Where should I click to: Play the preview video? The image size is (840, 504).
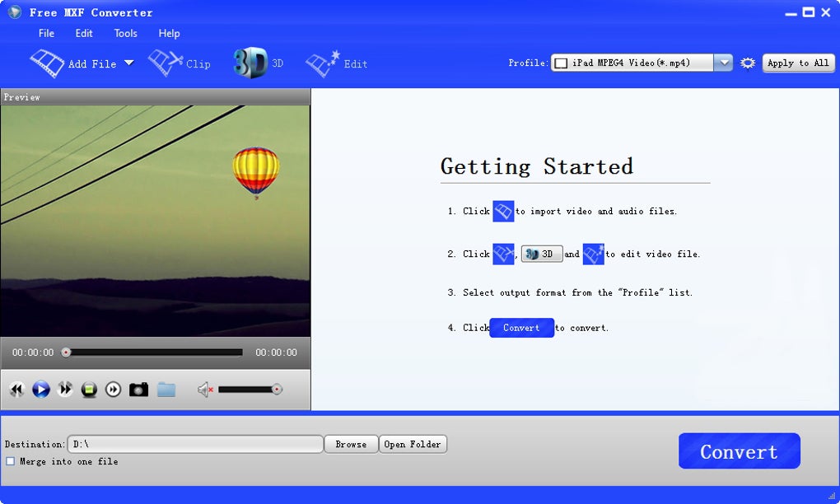40,390
